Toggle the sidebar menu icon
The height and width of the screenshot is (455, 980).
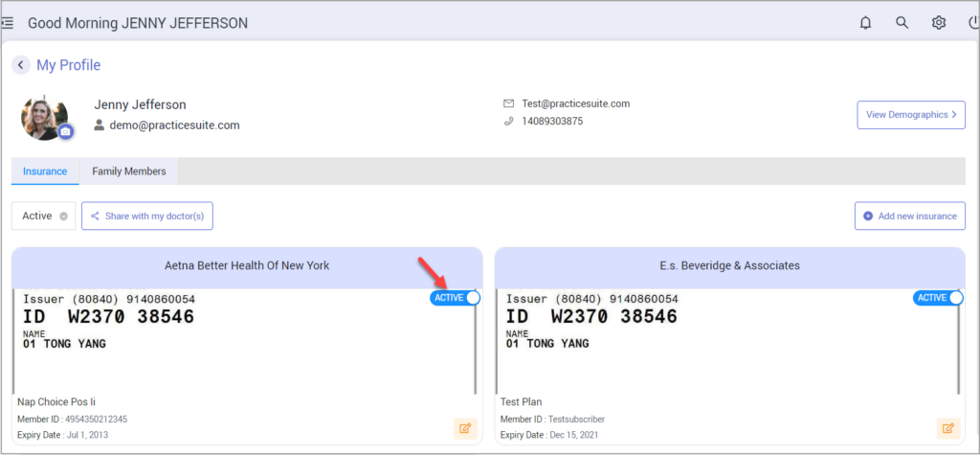point(7,23)
